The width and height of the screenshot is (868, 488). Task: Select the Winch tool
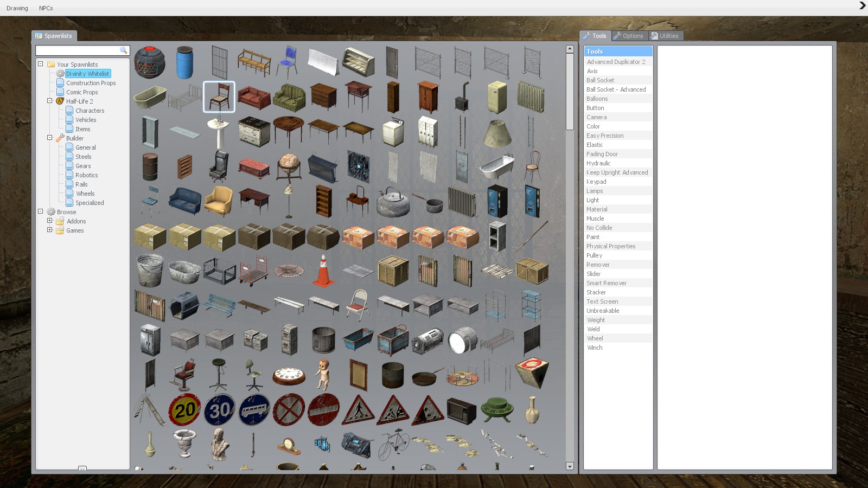618,348
